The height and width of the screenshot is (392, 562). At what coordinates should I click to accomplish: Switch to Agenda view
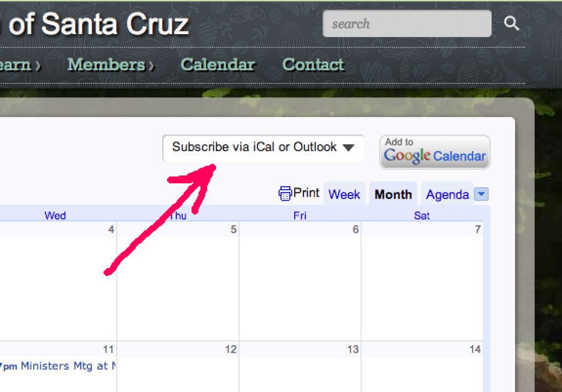point(447,195)
